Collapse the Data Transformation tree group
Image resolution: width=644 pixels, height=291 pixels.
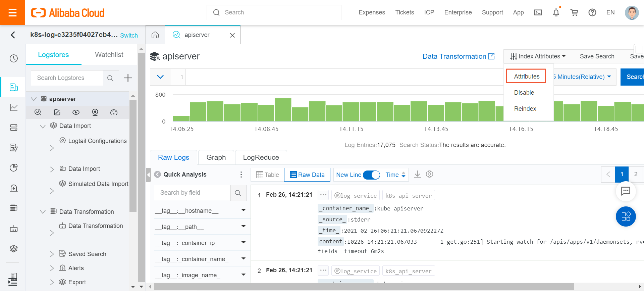[43, 212]
